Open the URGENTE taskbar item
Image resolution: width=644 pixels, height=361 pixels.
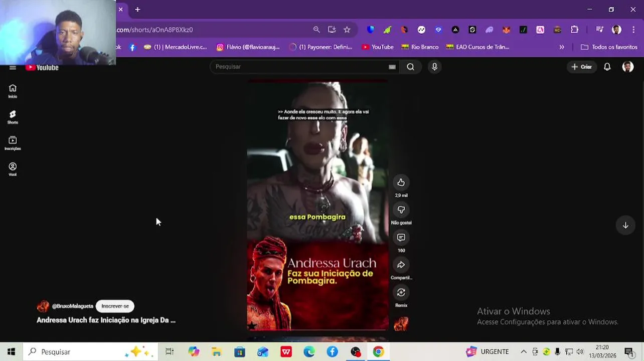[x=487, y=352]
